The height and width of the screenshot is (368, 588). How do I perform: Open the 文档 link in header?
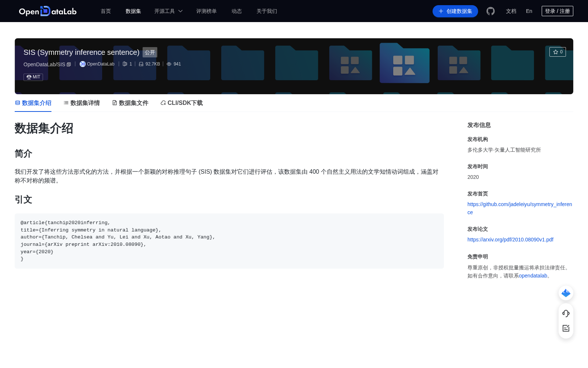[511, 11]
